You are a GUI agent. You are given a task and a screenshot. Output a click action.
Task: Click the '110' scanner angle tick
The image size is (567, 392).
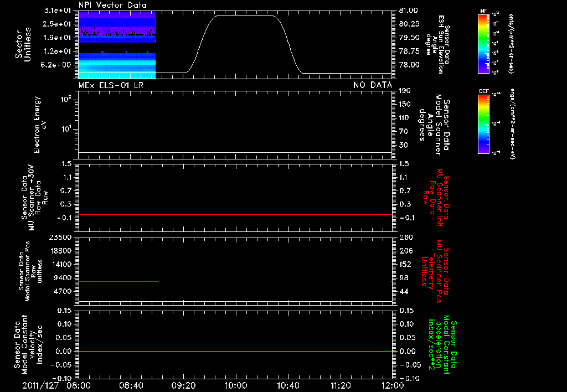click(x=405, y=118)
